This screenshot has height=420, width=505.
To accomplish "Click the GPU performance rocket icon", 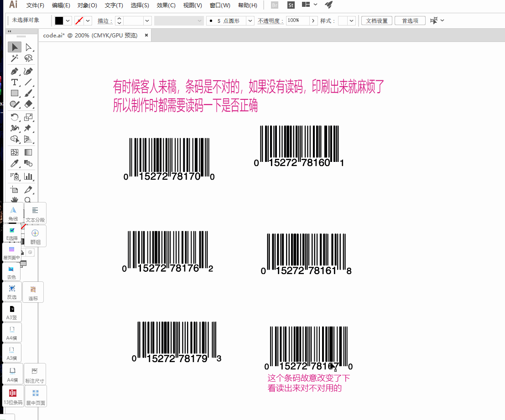I will 328,5.
